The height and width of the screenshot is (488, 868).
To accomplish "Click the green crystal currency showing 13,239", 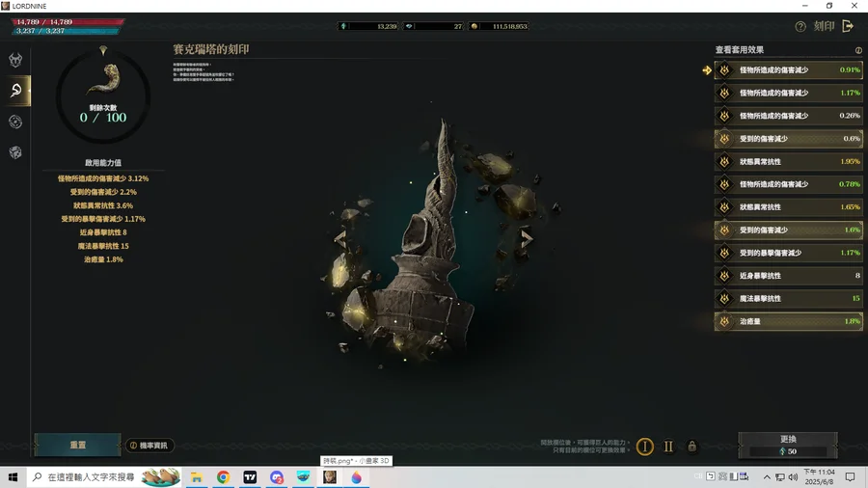I will (x=368, y=26).
